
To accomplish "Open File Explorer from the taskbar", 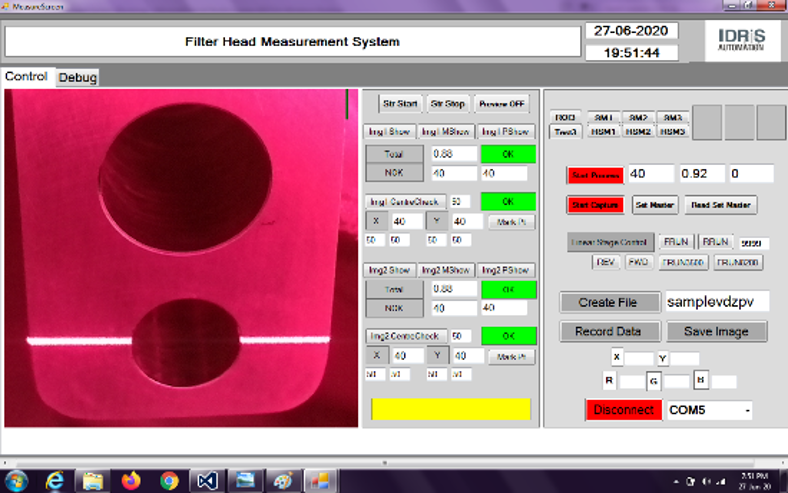I will click(93, 481).
